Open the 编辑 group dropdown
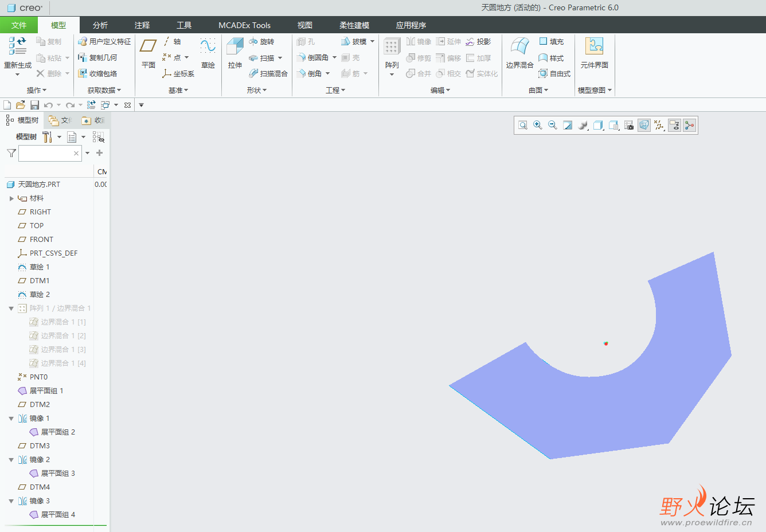The height and width of the screenshot is (532, 766). [x=440, y=91]
